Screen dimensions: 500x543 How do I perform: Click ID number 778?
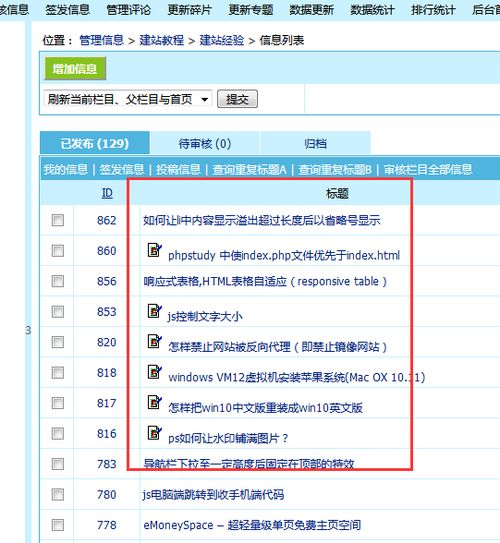[x=107, y=525]
